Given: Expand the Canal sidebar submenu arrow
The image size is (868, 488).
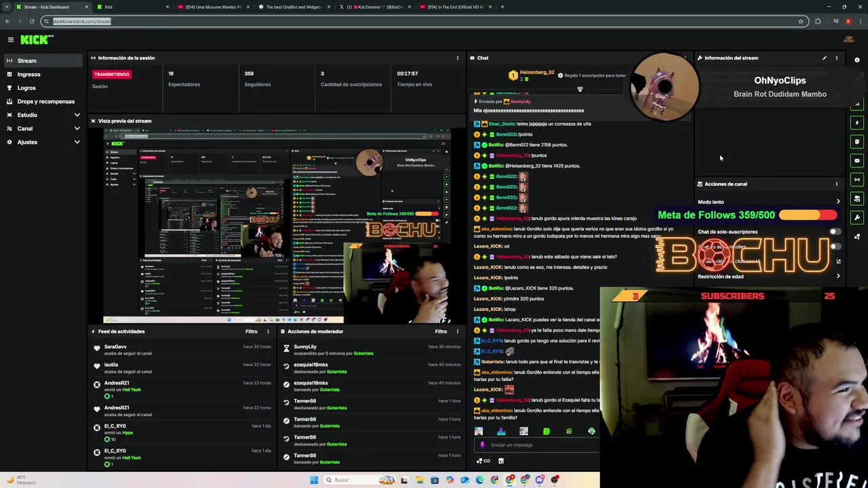Looking at the screenshot, I should pyautogui.click(x=77, y=129).
